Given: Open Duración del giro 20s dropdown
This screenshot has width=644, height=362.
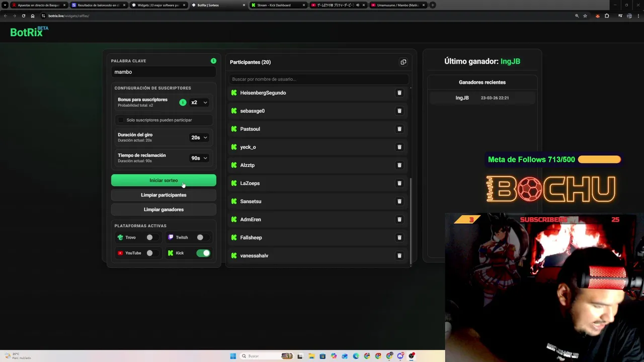Looking at the screenshot, I should click(199, 137).
